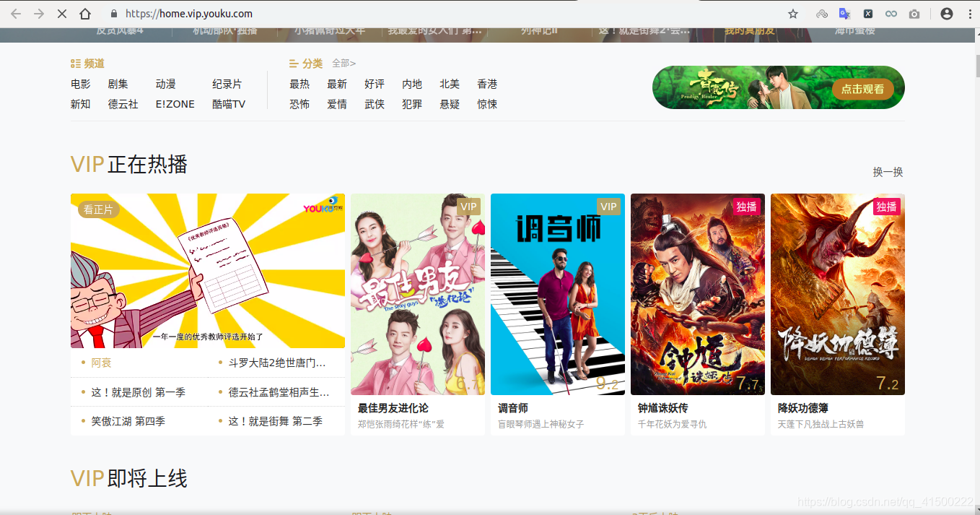Screen dimensions: 980x515
Task: Open the translate extension icon
Action: click(844, 14)
